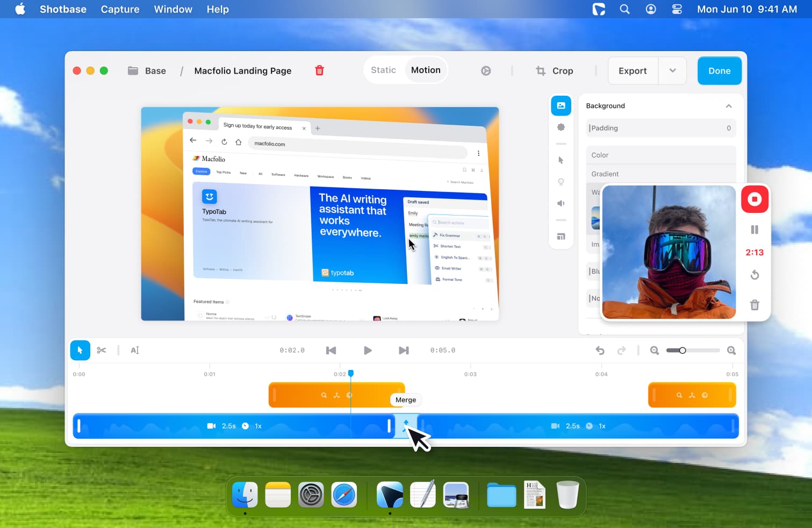The height and width of the screenshot is (528, 812).
Task: Open the shape/border settings icon in sidebar
Action: click(561, 127)
